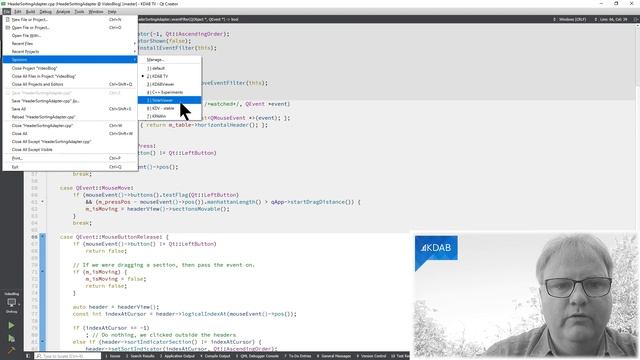Choose Open File With menu entry

click(70, 36)
